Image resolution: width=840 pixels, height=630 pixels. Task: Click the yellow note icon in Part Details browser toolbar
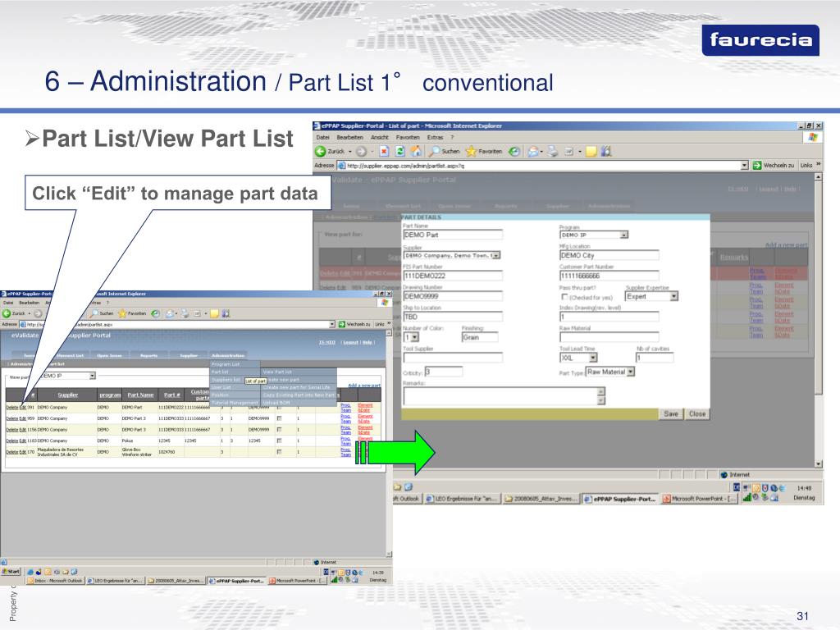(x=591, y=152)
